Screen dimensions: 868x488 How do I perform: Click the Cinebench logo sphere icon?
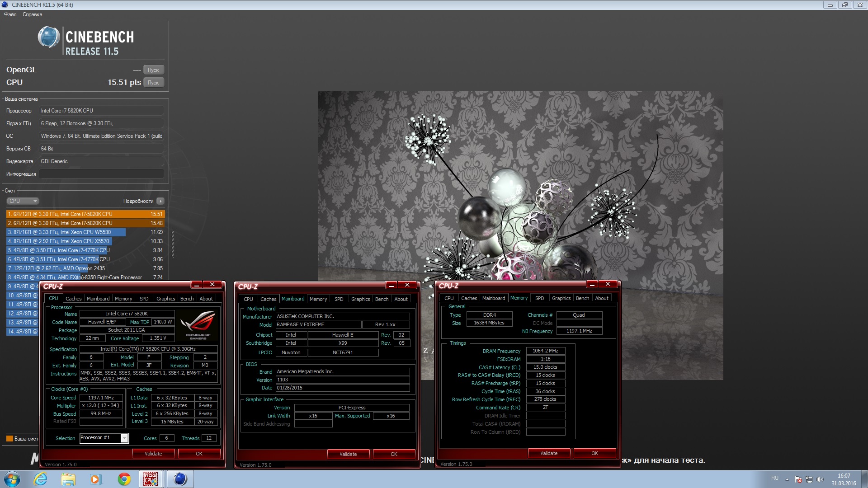click(x=49, y=37)
